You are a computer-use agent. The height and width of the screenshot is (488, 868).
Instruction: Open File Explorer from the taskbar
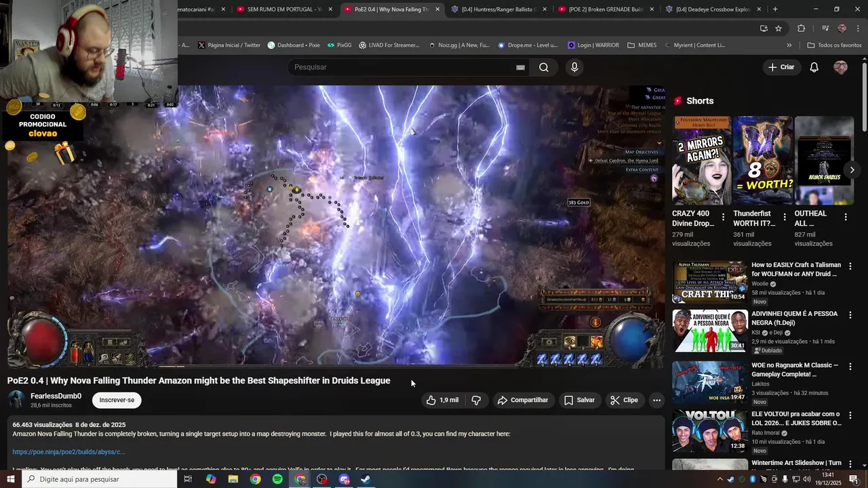[x=233, y=479]
